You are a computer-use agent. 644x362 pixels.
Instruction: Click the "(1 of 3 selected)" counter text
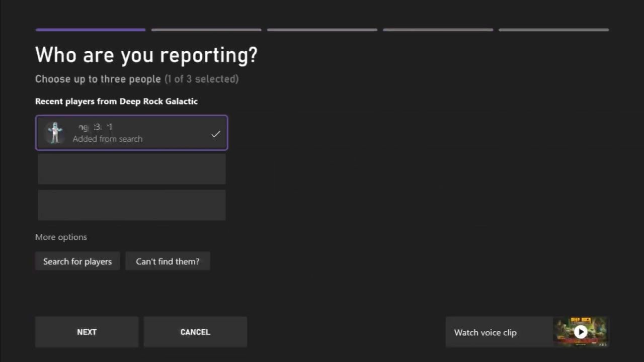click(x=201, y=79)
